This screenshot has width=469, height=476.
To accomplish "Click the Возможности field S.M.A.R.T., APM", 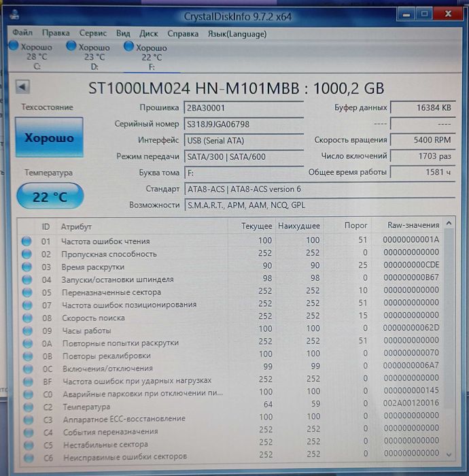I will (x=319, y=205).
